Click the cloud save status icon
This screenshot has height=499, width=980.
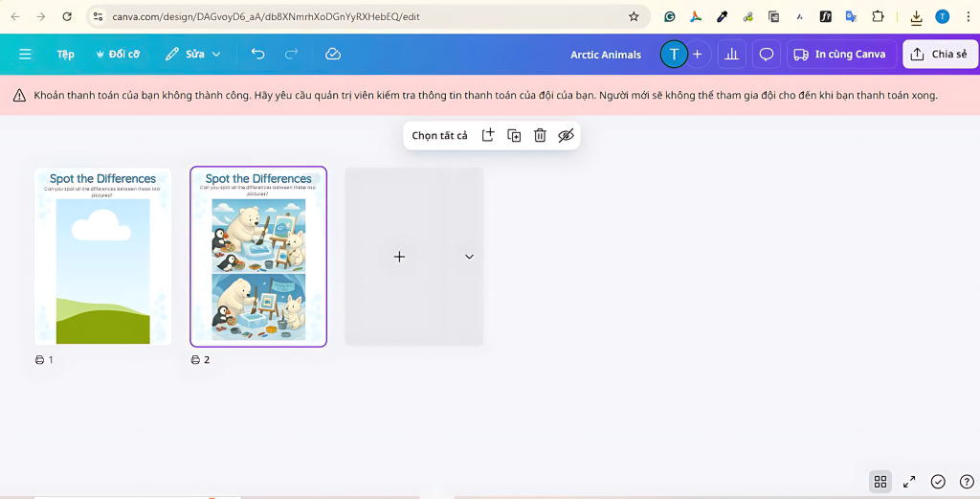pos(333,55)
